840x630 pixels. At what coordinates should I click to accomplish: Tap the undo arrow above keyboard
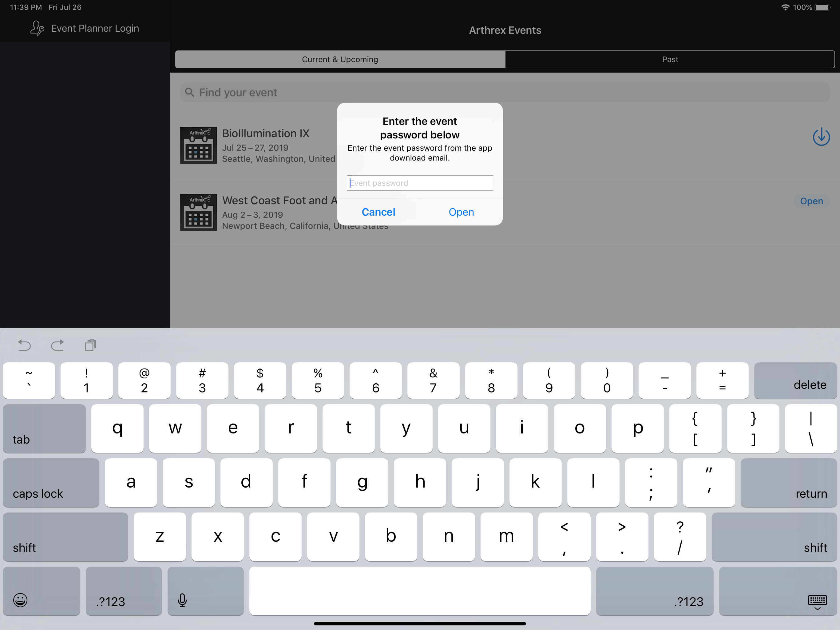(x=24, y=345)
